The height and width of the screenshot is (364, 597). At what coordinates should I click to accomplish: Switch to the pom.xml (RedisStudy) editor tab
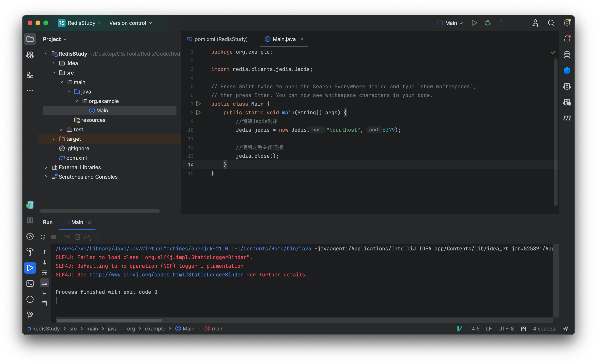(x=217, y=39)
